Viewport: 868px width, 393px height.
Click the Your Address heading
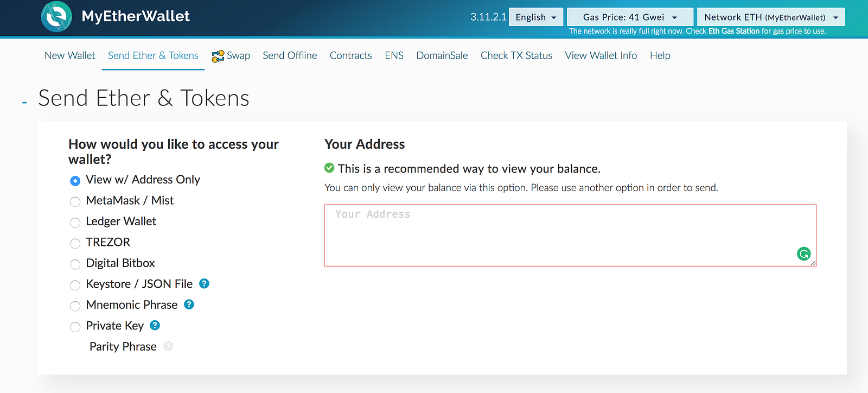tap(365, 144)
